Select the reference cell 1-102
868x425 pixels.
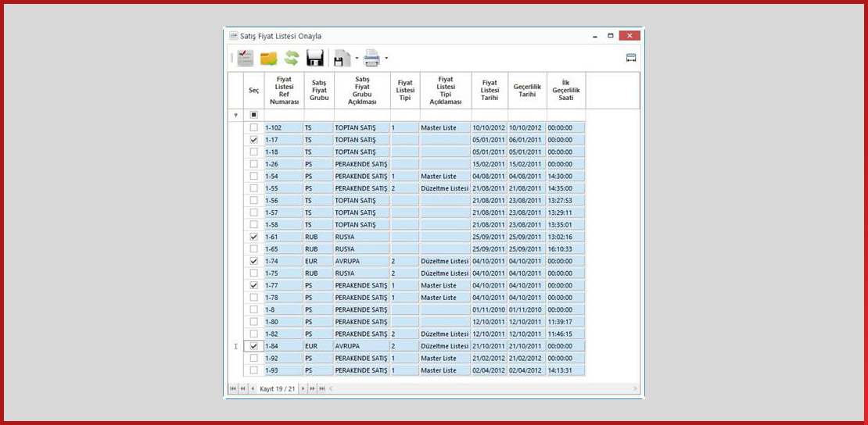[284, 127]
